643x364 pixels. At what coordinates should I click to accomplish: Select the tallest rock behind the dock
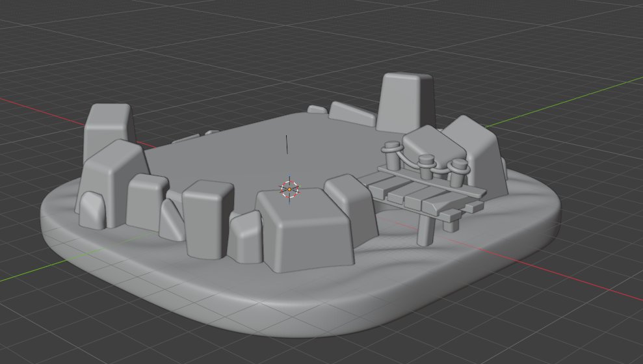[406, 103]
